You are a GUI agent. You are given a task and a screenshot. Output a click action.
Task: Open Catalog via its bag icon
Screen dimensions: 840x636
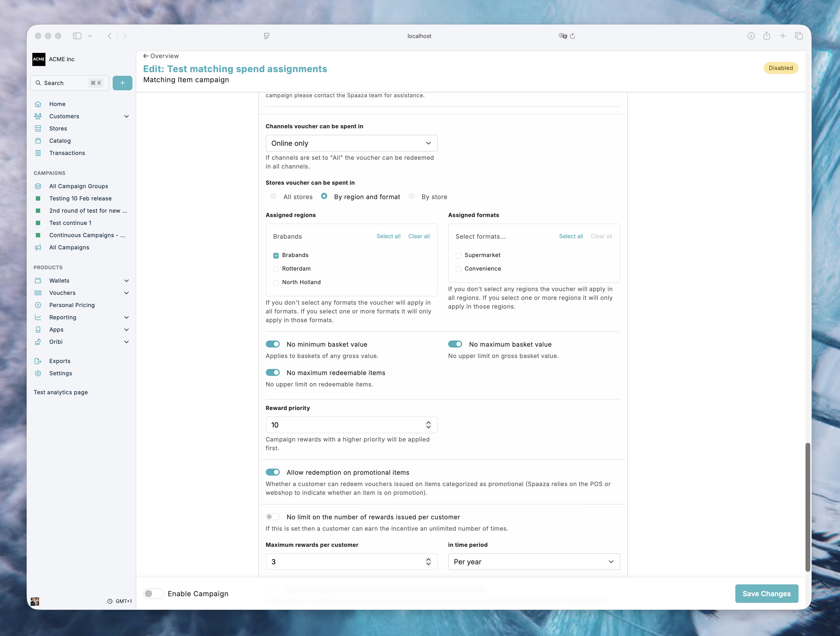[38, 141]
